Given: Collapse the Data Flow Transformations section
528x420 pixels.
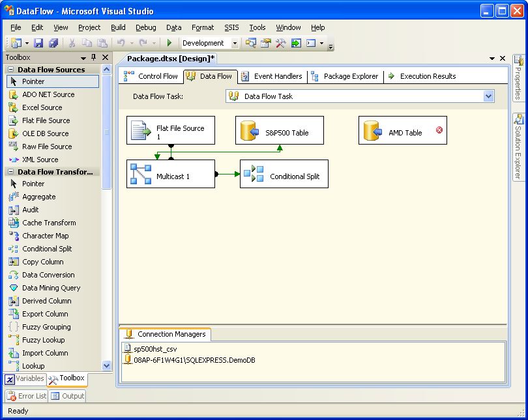Looking at the screenshot, I should [x=10, y=172].
